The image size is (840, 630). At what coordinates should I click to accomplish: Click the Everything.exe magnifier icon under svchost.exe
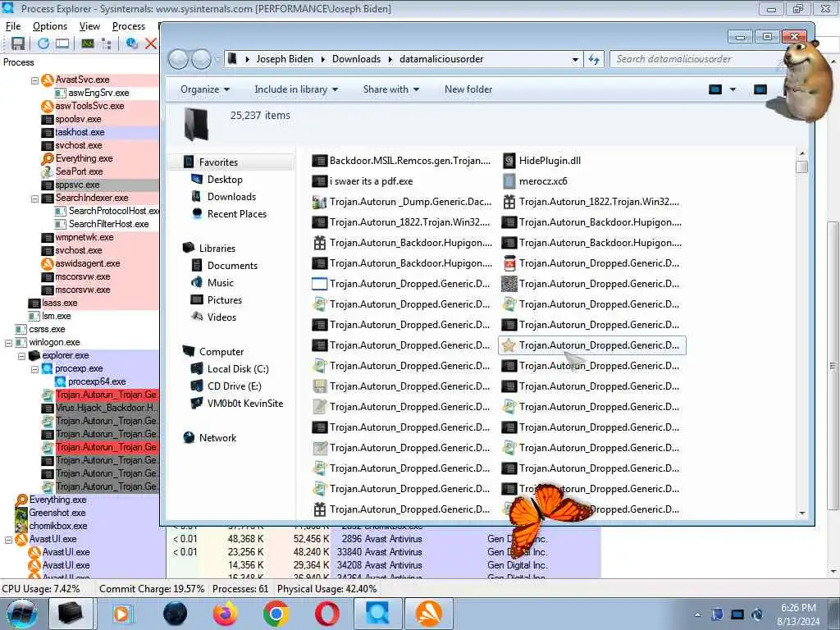pos(48,158)
